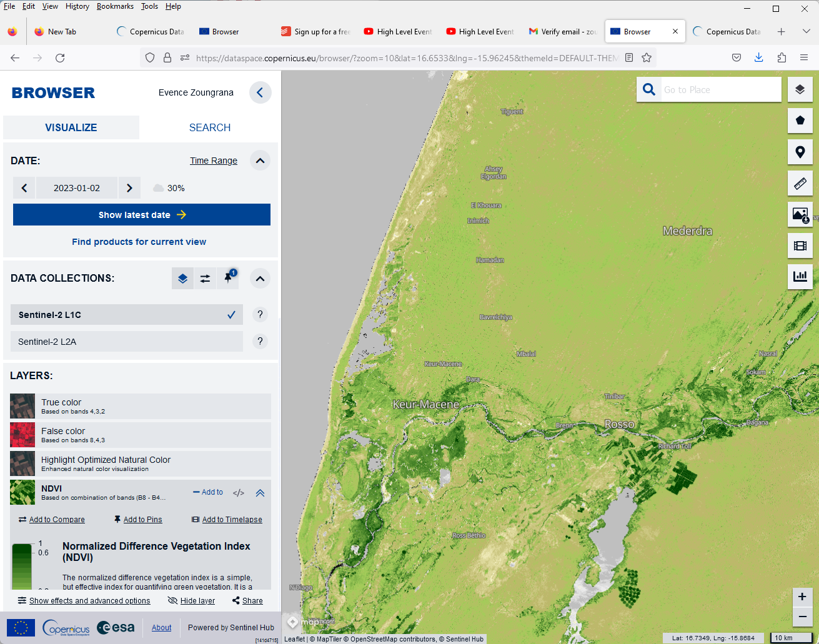Open the About link in footer

(161, 628)
